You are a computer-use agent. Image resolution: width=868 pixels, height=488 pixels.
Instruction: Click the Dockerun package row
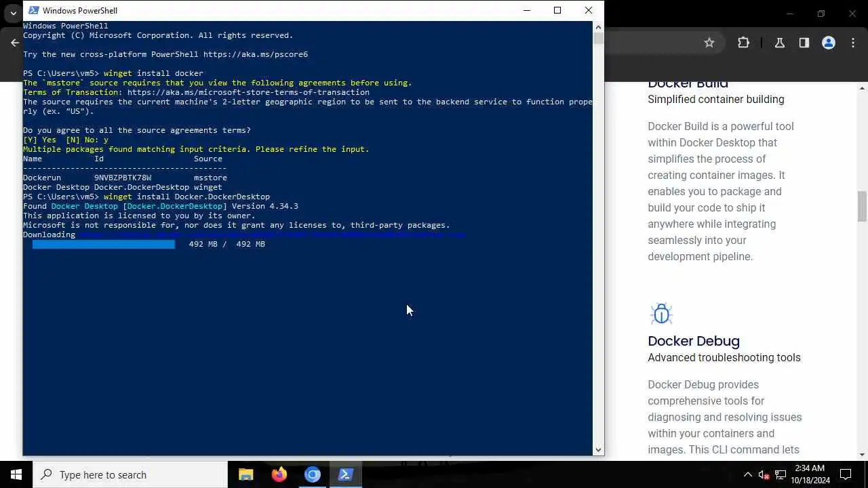[125, 178]
